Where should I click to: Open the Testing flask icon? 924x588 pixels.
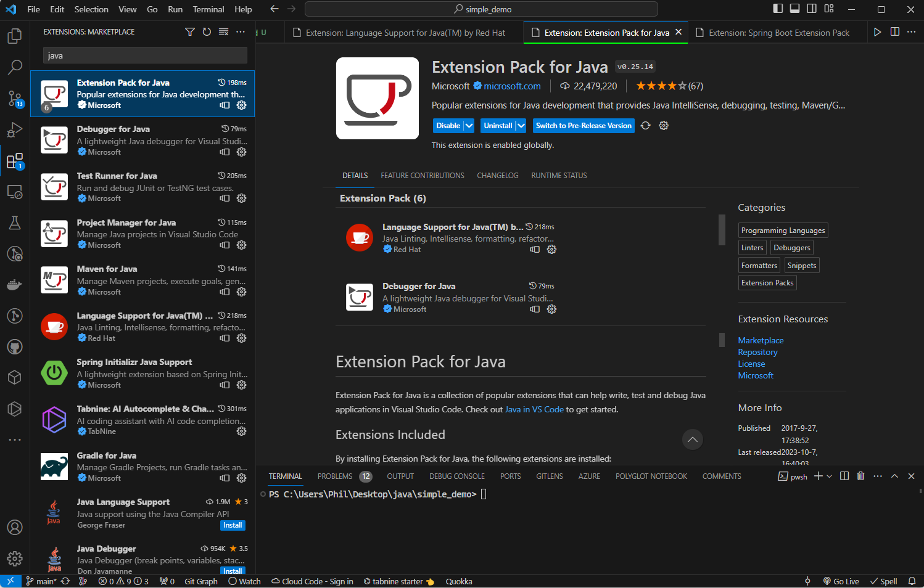15,223
